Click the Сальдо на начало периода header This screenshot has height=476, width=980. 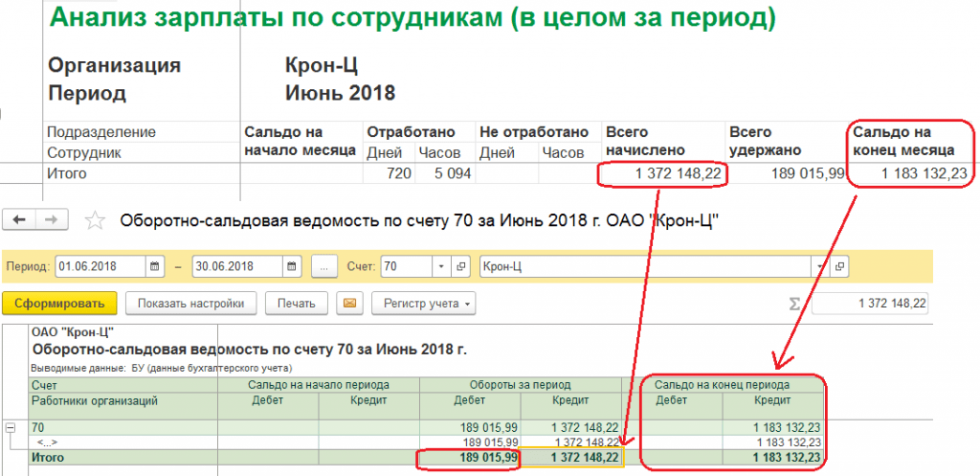pos(319,385)
